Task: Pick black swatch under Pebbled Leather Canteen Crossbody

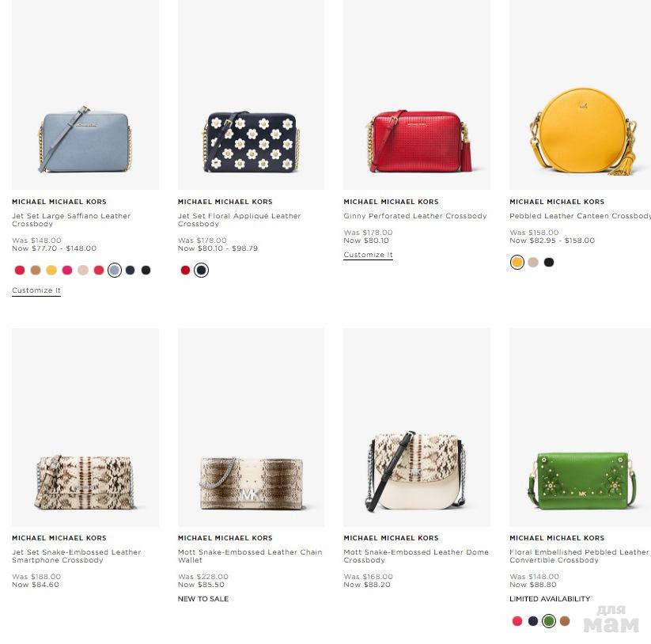Action: tap(549, 262)
